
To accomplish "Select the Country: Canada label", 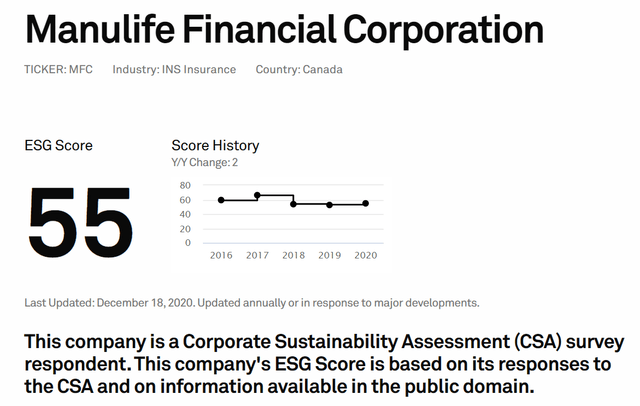I will pyautogui.click(x=299, y=69).
